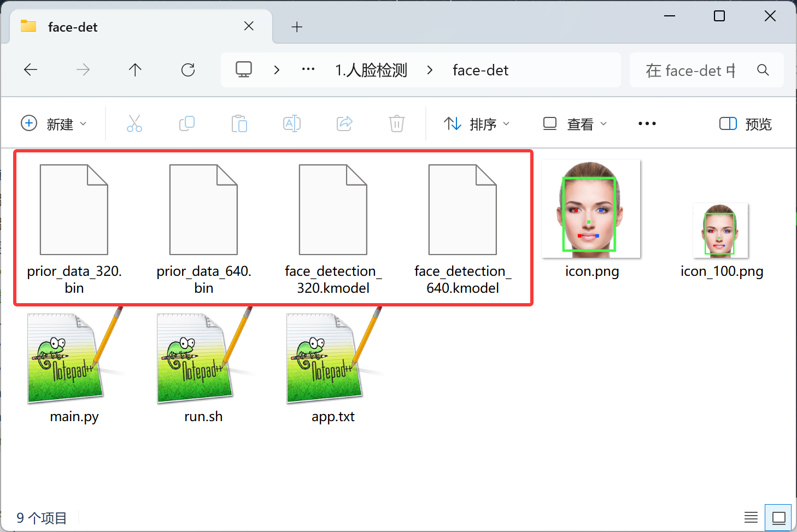Select the icon_100.png thumbnail
This screenshot has width=797, height=532.
tap(720, 230)
